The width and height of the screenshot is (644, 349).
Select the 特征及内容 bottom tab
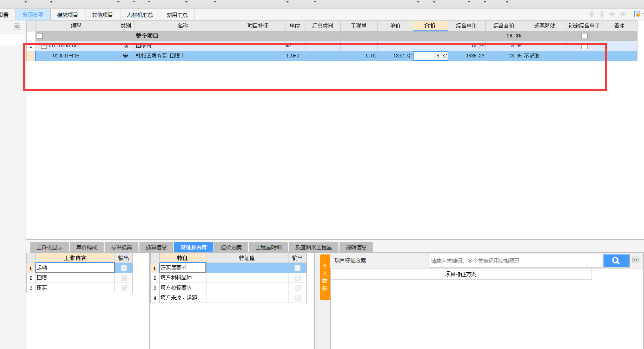[194, 247]
